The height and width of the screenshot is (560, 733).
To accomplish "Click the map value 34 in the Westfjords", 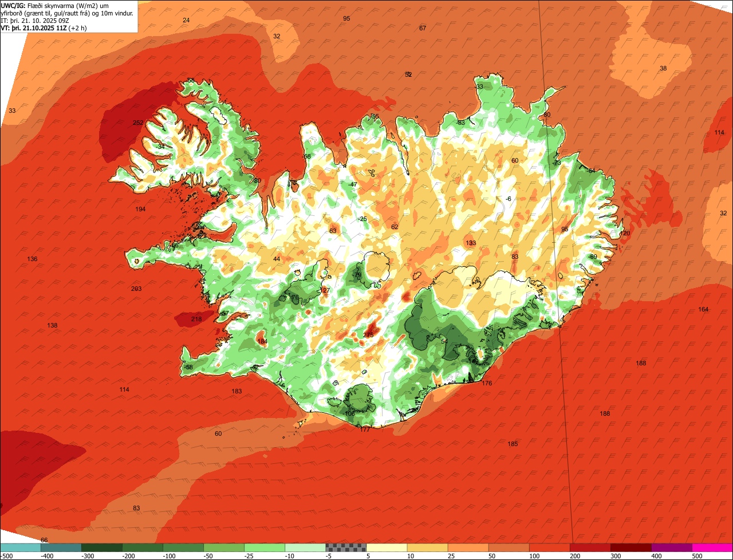I will coord(161,146).
